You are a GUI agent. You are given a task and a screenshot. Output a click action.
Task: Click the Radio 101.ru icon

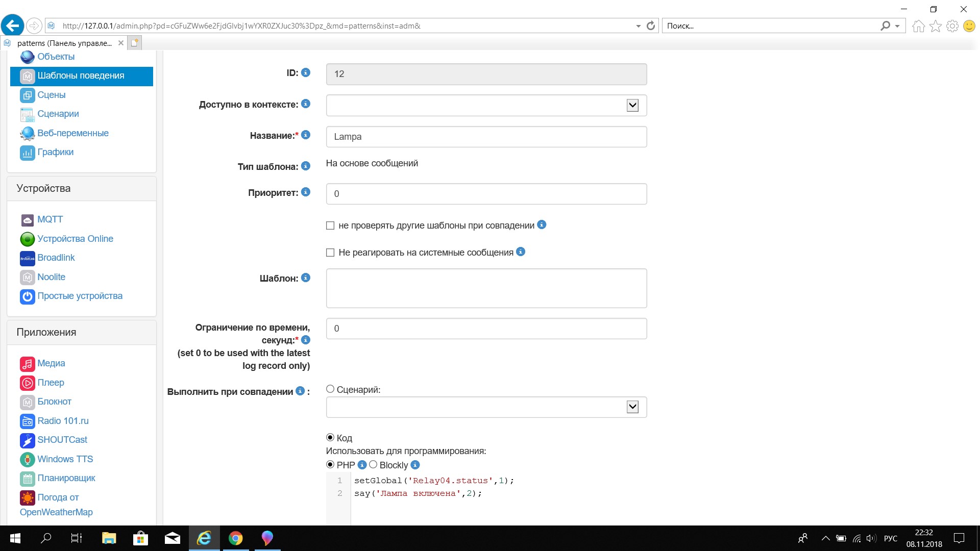pos(27,421)
